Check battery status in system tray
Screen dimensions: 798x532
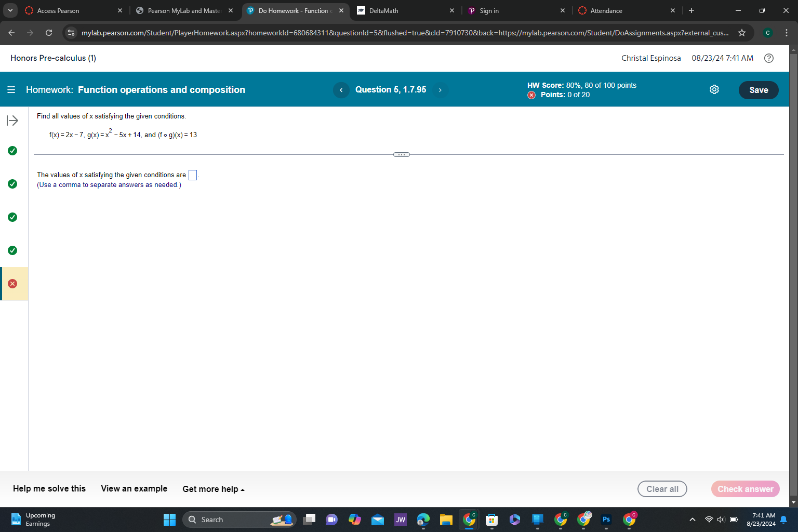coord(734,520)
